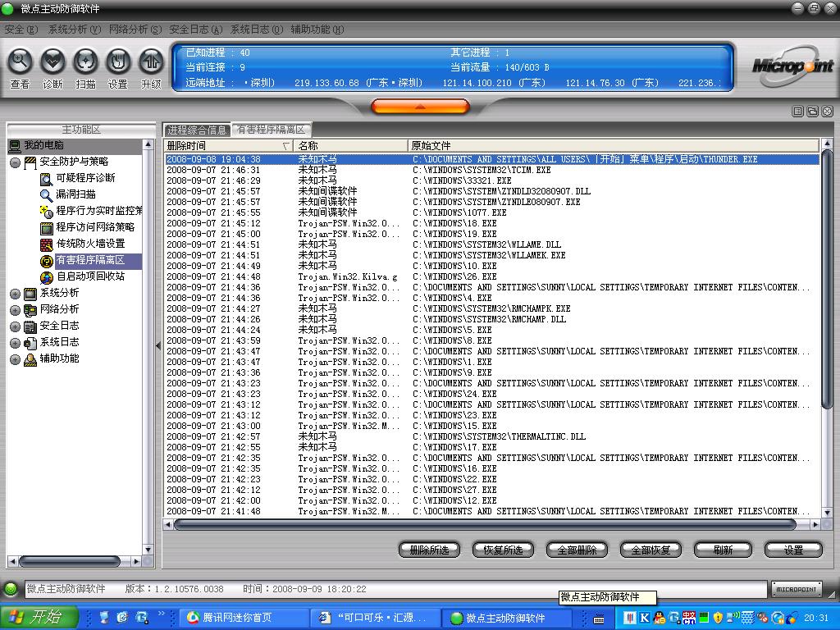Expand the 系统分析 tree node
Viewport: 840px width, 630px height.
(x=15, y=294)
